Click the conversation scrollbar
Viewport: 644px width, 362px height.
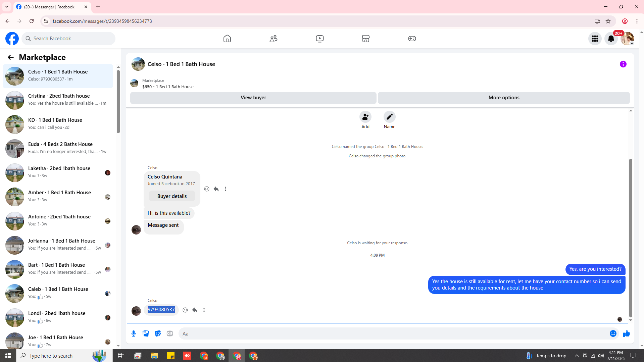[x=631, y=238]
